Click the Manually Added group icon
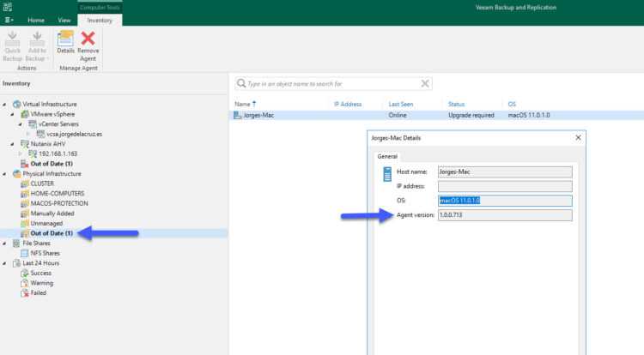 (25, 214)
